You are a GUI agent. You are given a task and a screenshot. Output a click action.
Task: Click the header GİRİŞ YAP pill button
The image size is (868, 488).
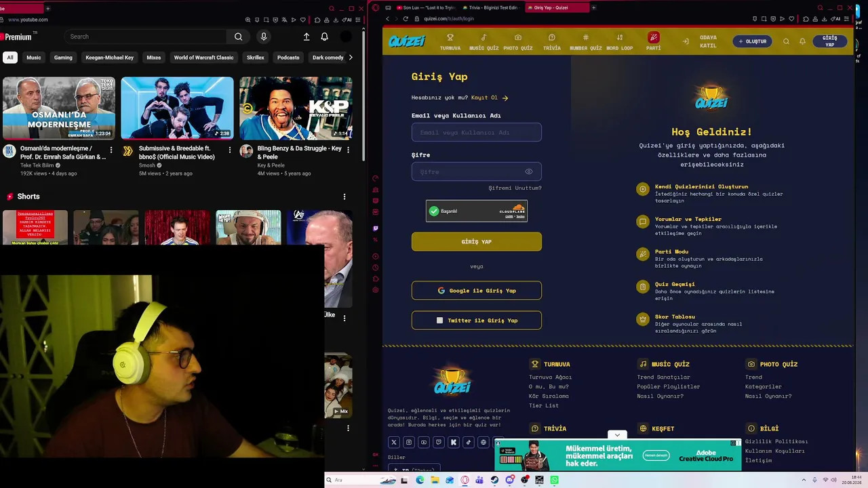click(830, 41)
